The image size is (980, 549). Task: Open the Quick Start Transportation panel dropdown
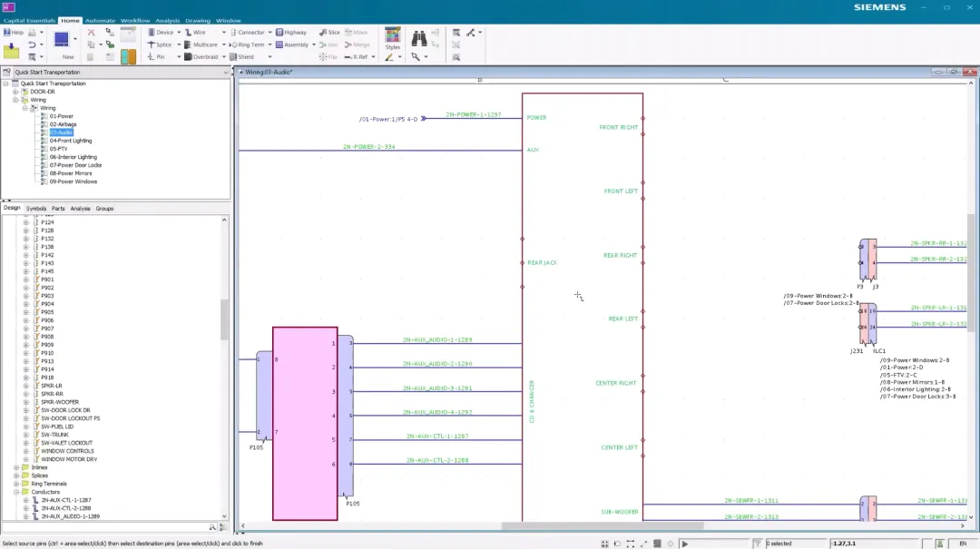coord(226,72)
